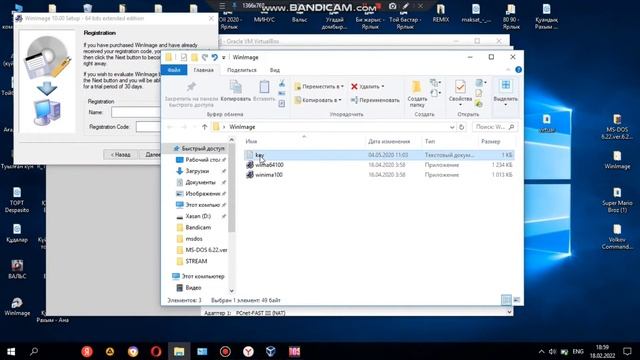
Task: Click the Копировать icon in the ribbon
Action: click(x=236, y=87)
